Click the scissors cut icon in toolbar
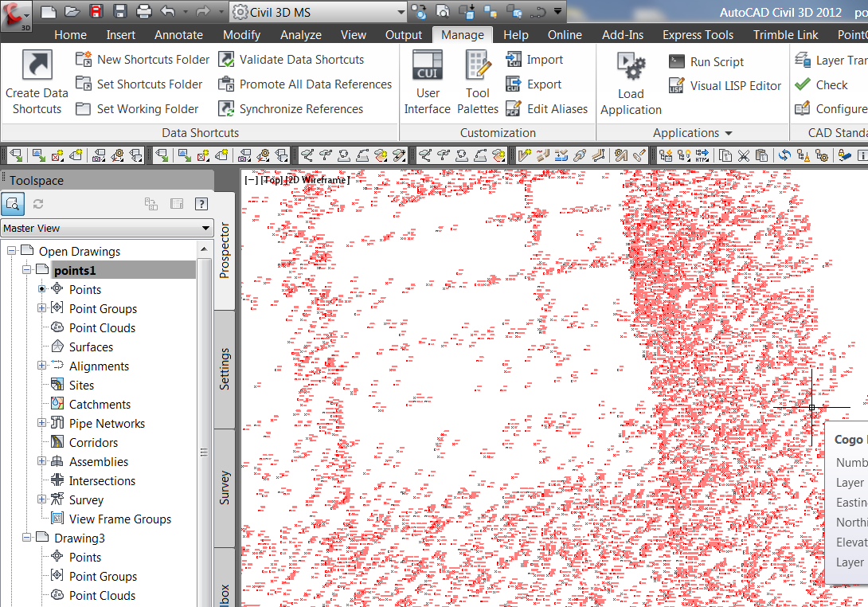The image size is (868, 607). [x=744, y=155]
